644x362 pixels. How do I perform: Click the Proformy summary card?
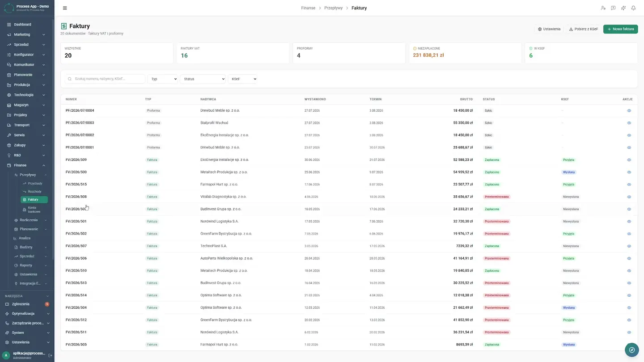click(349, 53)
